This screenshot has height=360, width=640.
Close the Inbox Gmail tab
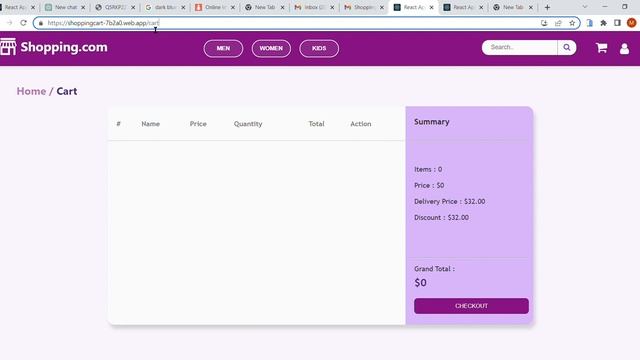pyautogui.click(x=332, y=7)
